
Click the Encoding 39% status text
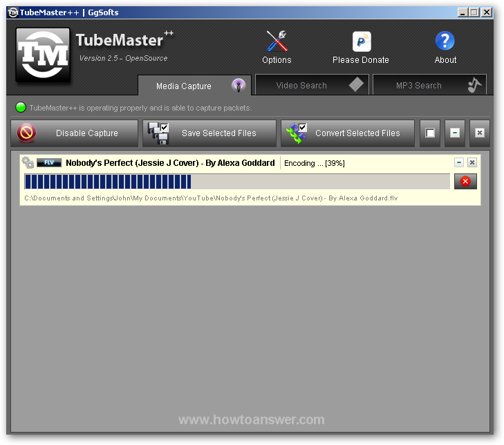pos(314,163)
